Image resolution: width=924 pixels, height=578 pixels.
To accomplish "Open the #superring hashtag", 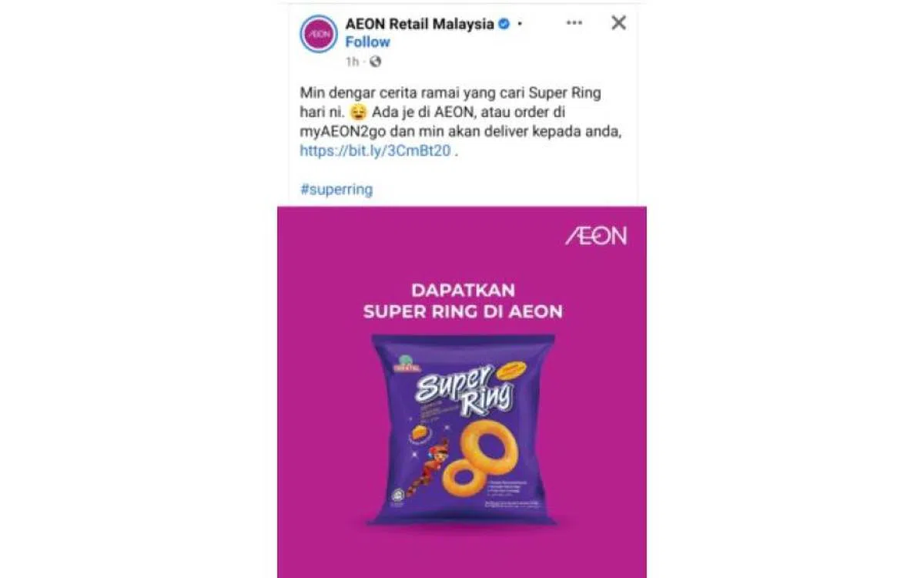I will 336,190.
